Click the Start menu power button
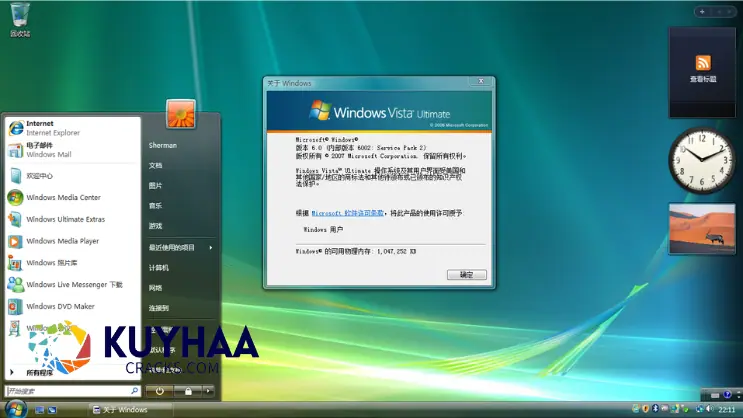The height and width of the screenshot is (418, 743). pos(159,391)
